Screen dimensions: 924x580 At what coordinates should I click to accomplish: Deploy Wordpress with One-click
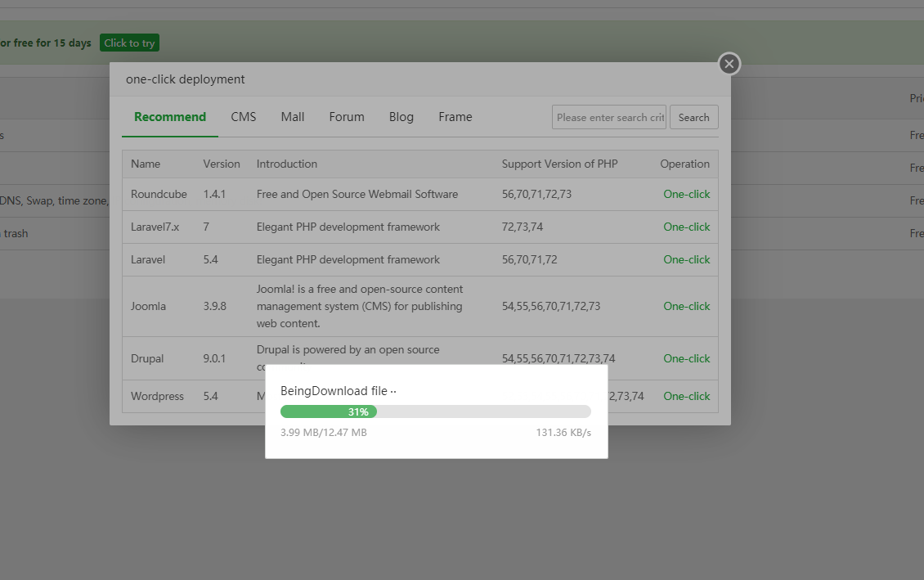point(687,396)
